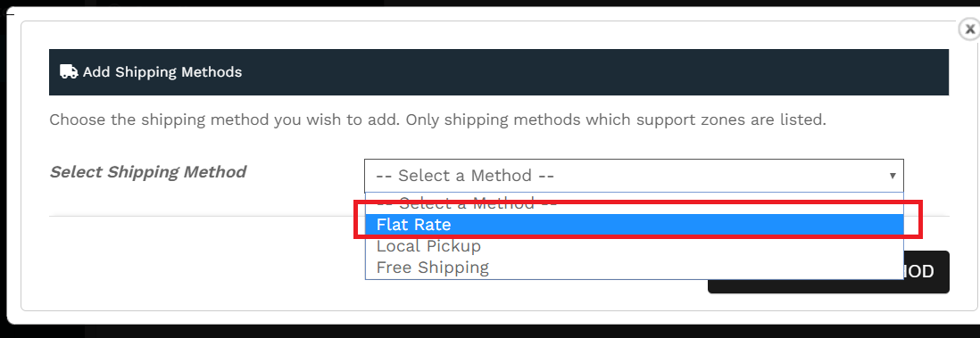Choose Local Pickup from the list

(634, 246)
